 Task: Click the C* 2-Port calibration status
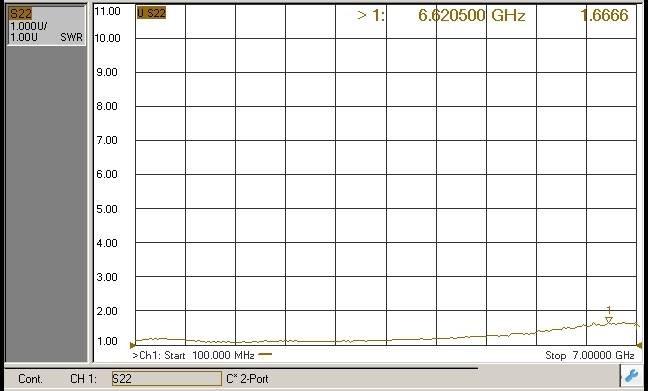pyautogui.click(x=247, y=379)
